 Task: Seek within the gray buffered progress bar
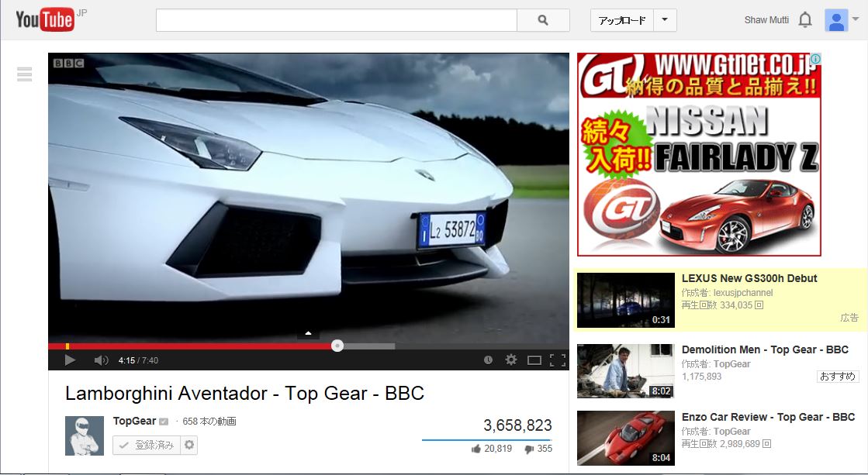pos(369,346)
